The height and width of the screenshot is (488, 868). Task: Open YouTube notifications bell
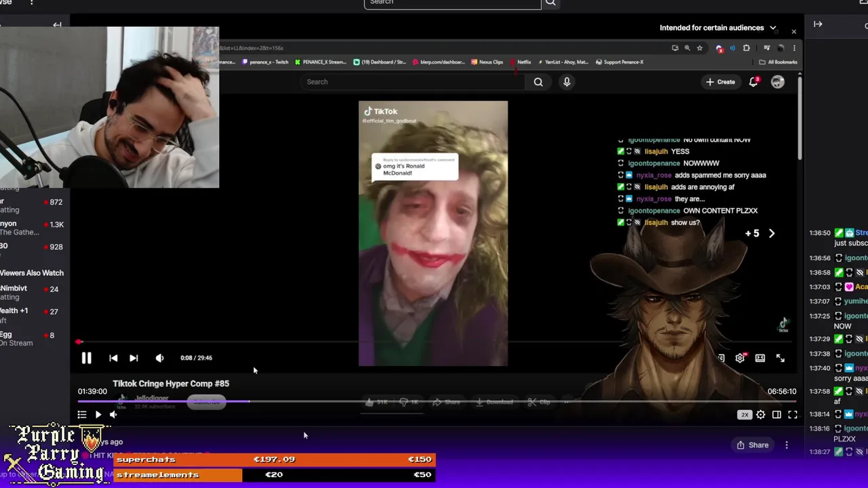(753, 82)
